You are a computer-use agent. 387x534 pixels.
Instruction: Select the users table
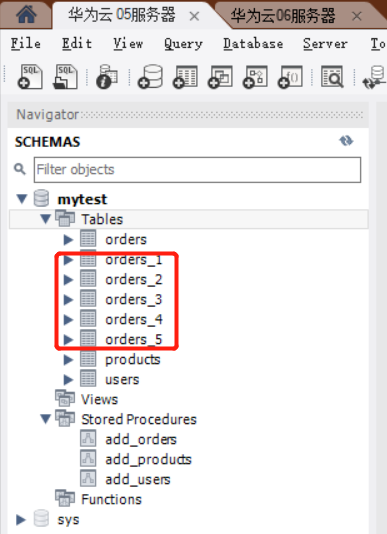[x=122, y=379]
